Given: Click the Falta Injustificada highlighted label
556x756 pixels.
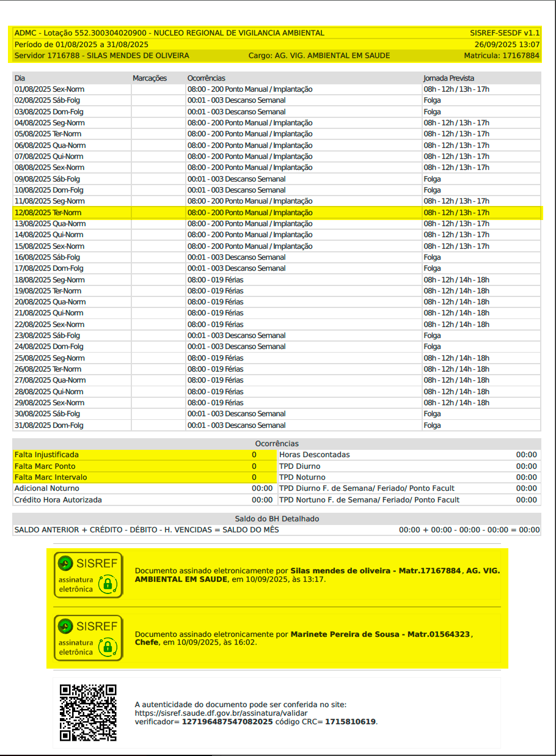Looking at the screenshot, I should click(47, 455).
